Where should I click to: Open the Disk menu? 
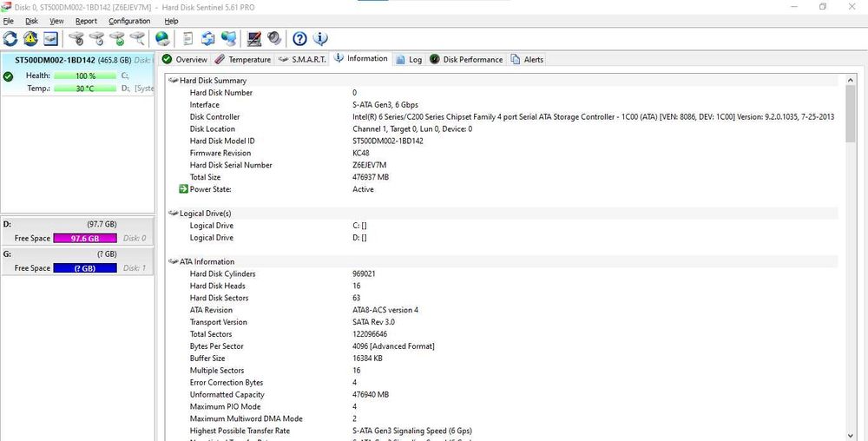[x=31, y=21]
